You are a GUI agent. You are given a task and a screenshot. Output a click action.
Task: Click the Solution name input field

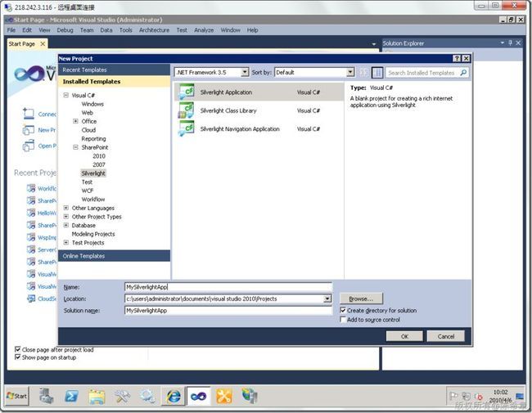228,310
